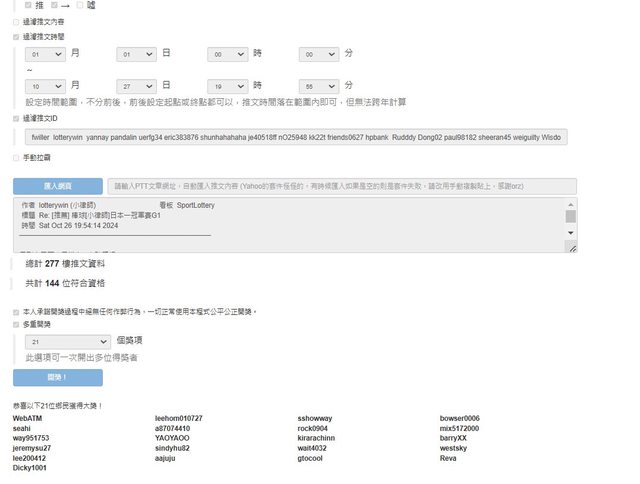Toggle the 過濾推文時間 time filter checkbox
Viewport: 640px width, 484px height.
point(16,36)
